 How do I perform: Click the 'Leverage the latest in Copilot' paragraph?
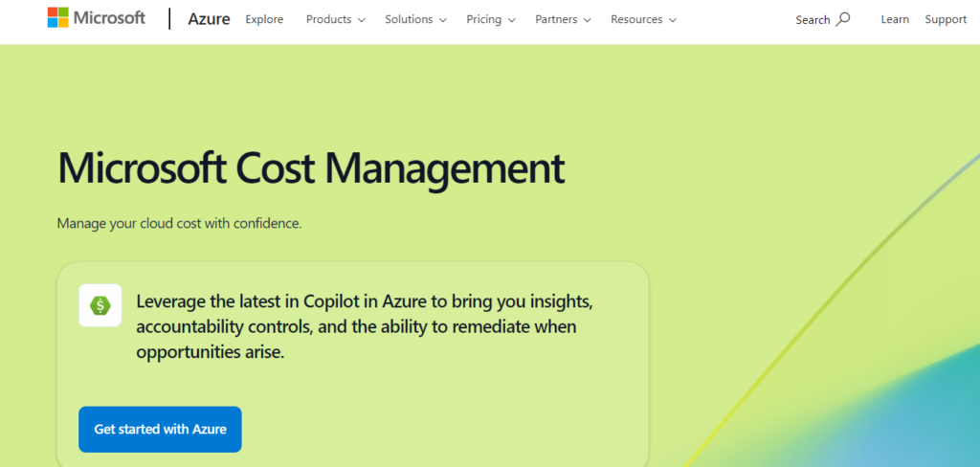point(365,327)
